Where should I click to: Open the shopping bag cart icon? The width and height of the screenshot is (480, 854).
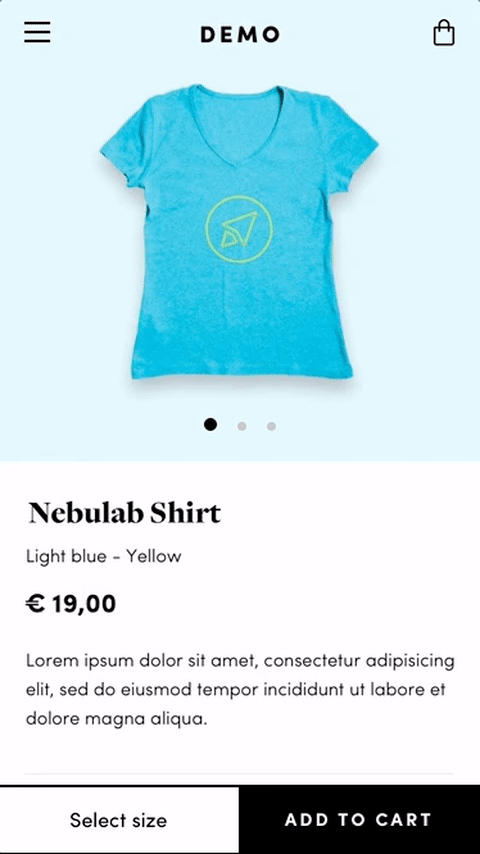click(443, 33)
